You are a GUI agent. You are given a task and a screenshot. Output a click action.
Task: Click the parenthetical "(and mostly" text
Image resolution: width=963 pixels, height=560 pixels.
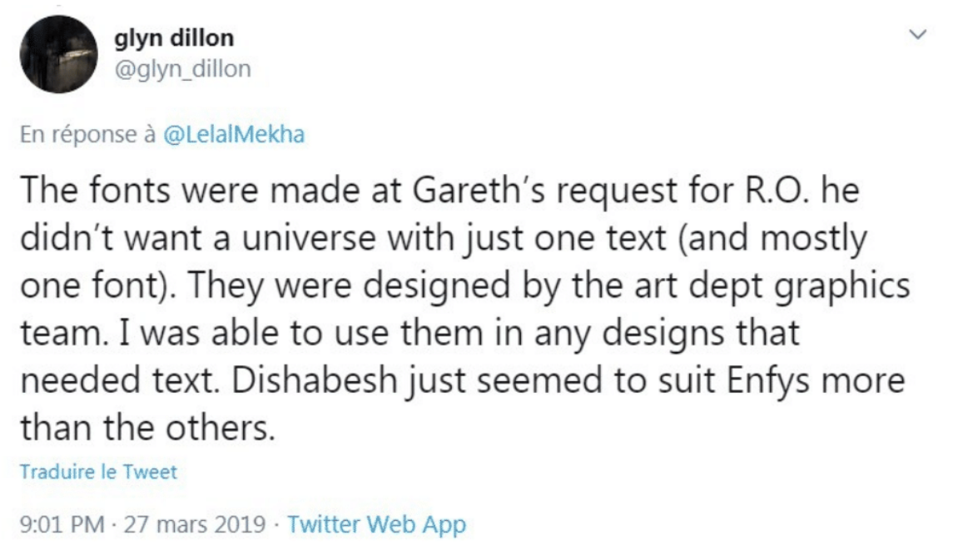tap(772, 240)
